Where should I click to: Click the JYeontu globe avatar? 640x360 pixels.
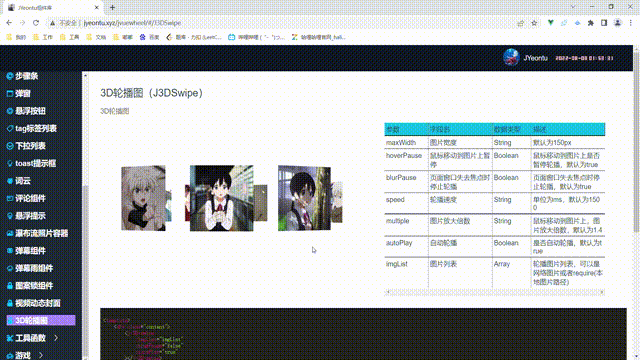[x=511, y=58]
